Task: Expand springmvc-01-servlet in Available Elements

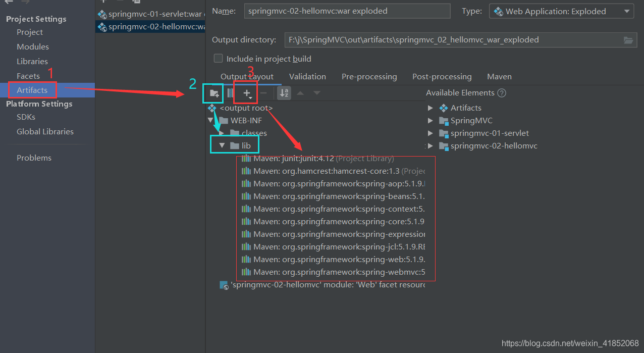Action: 431,133
